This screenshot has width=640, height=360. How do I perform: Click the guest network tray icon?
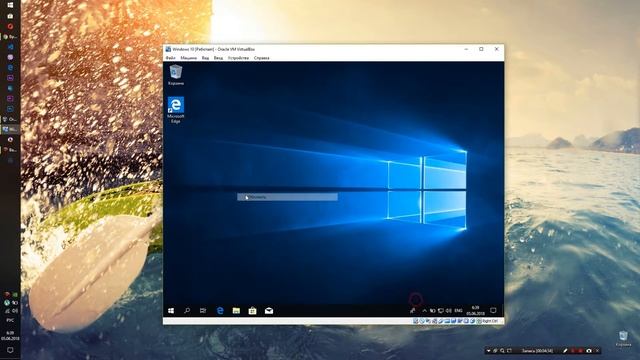pos(441,311)
